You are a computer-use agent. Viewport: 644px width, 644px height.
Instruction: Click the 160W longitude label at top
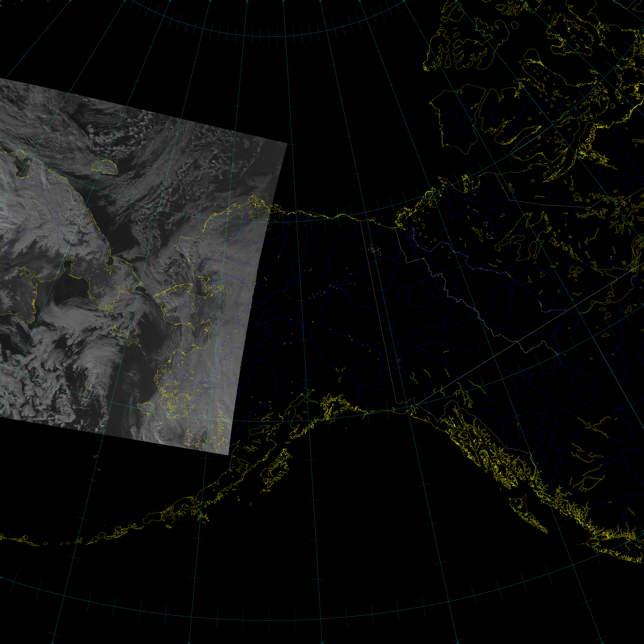pyautogui.click(x=247, y=1)
